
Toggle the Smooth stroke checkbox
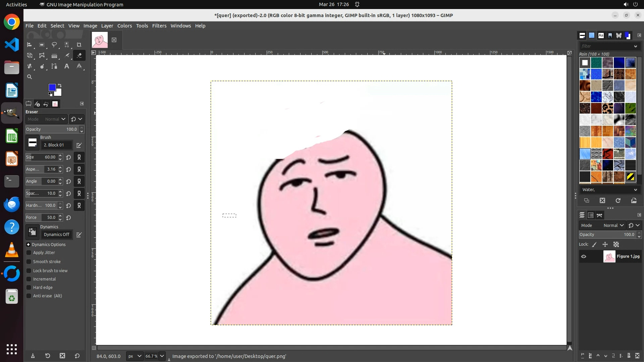(29, 262)
